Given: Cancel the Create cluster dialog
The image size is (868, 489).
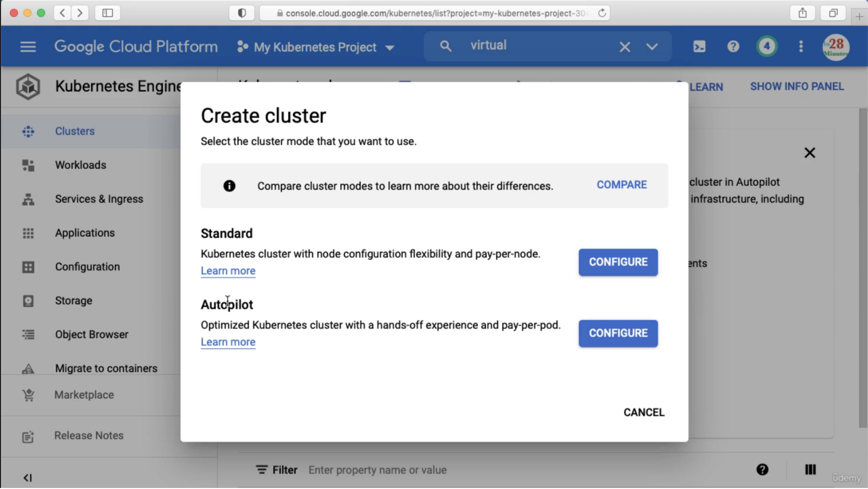Looking at the screenshot, I should [644, 412].
